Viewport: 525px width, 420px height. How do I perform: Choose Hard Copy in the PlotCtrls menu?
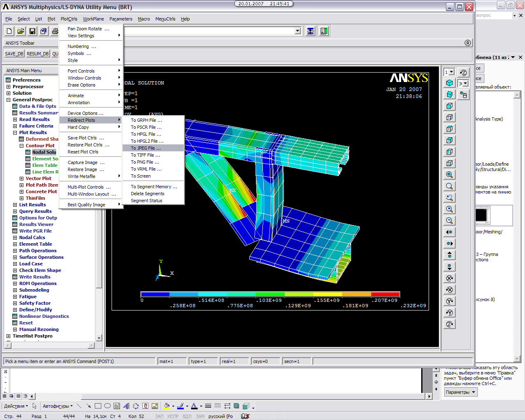(91, 127)
